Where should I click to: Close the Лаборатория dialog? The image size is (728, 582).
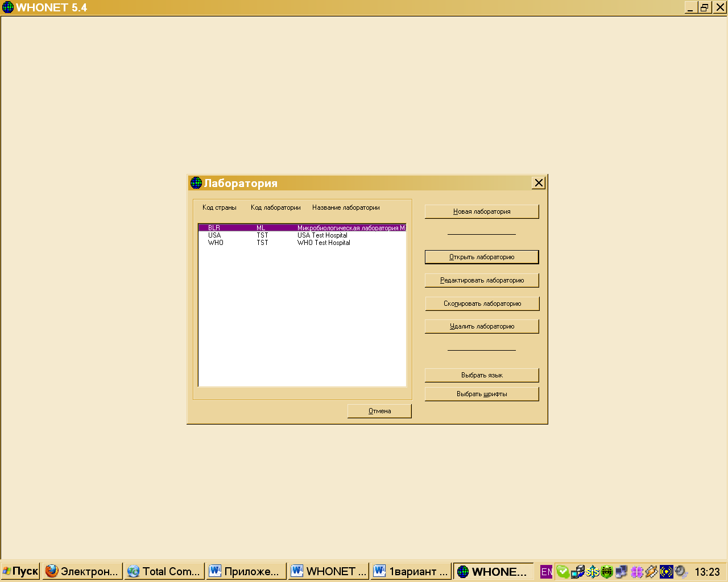[x=539, y=182]
